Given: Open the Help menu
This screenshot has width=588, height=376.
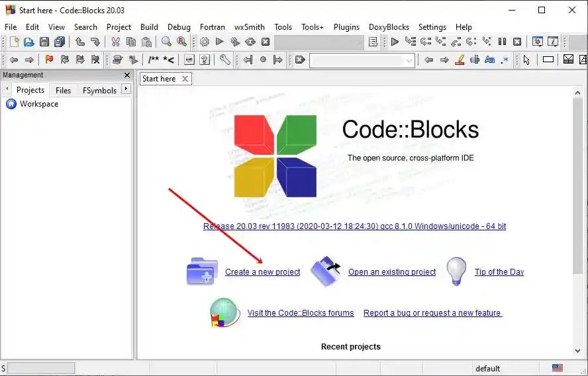Looking at the screenshot, I should [464, 27].
